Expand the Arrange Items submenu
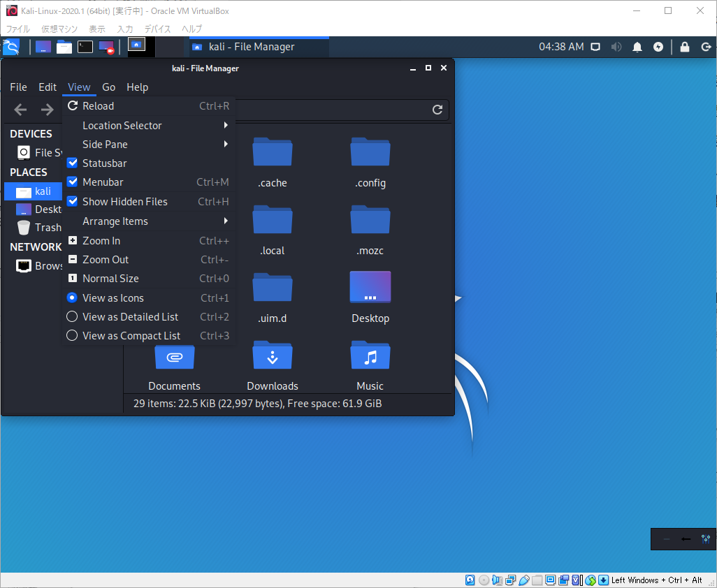 (x=149, y=221)
